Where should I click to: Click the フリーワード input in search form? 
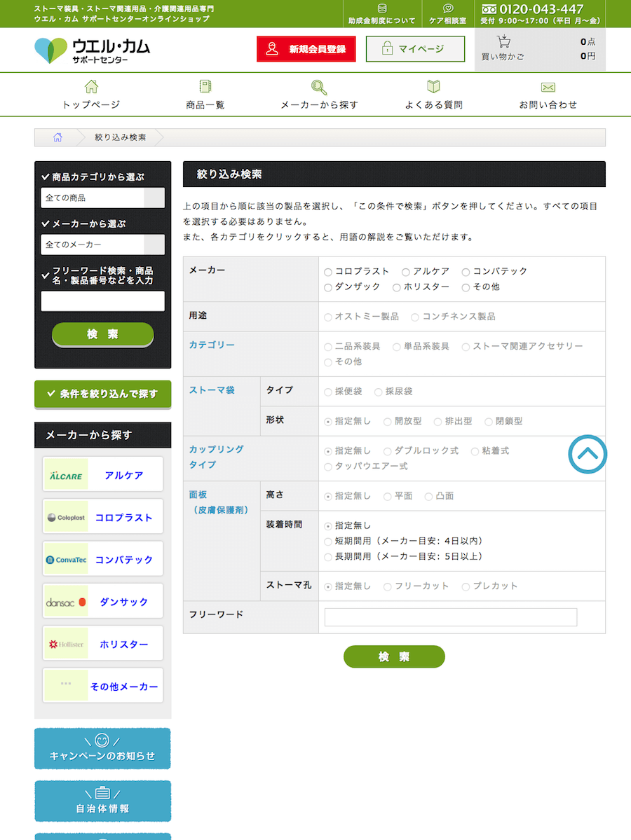click(x=451, y=617)
